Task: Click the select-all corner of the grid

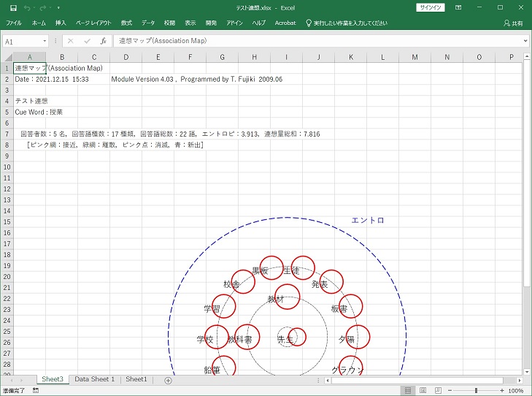Action: [7, 57]
